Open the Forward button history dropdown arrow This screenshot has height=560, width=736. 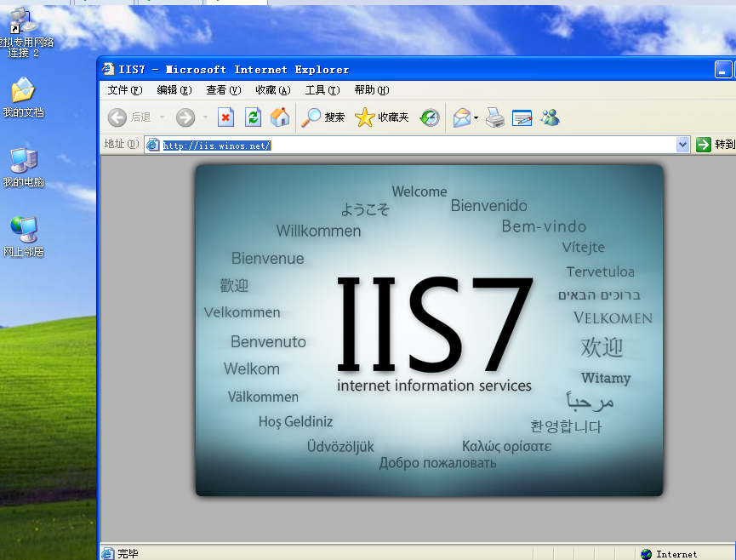(x=205, y=117)
